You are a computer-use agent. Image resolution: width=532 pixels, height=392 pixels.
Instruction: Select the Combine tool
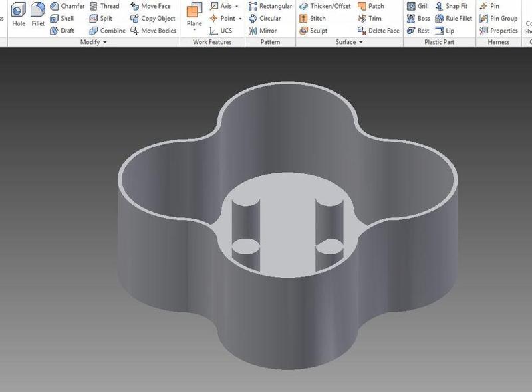coord(107,31)
